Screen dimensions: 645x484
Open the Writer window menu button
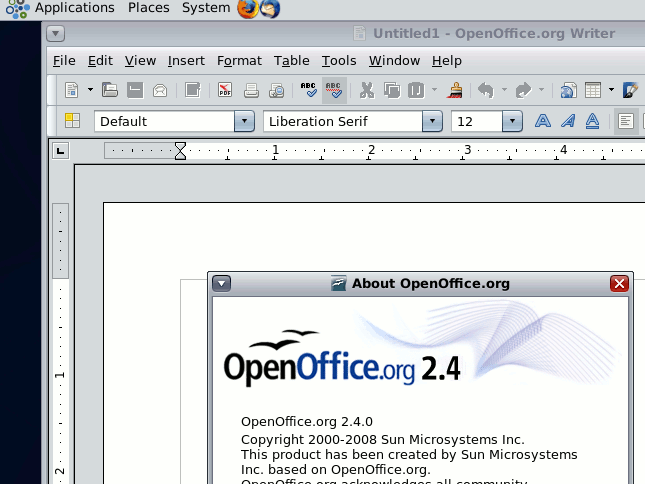click(56, 33)
